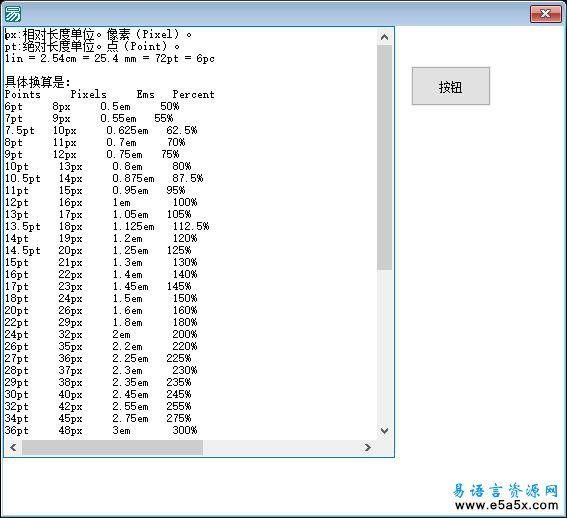Click the 'Points' column header text
Viewport: 567px width, 518px height.
point(23,94)
